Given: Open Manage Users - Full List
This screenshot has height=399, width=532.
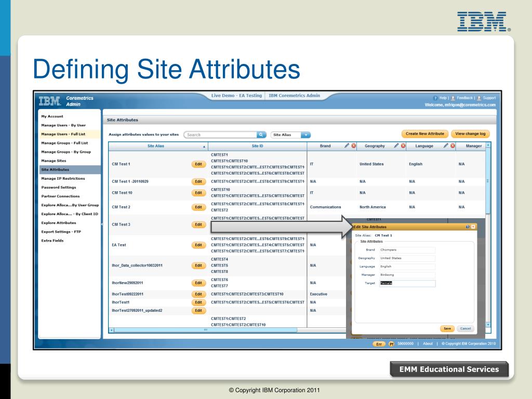Looking at the screenshot, I should click(63, 134).
